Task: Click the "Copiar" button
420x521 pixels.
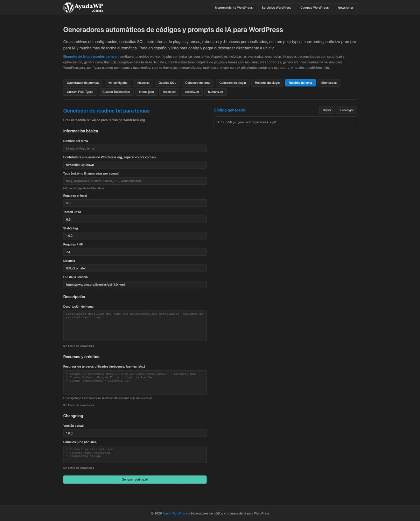Action: (x=327, y=110)
